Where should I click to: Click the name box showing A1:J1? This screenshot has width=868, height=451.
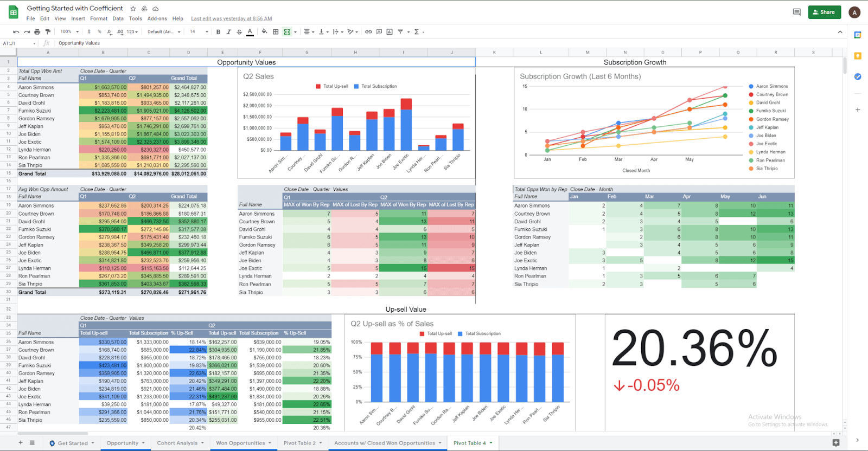click(x=19, y=43)
